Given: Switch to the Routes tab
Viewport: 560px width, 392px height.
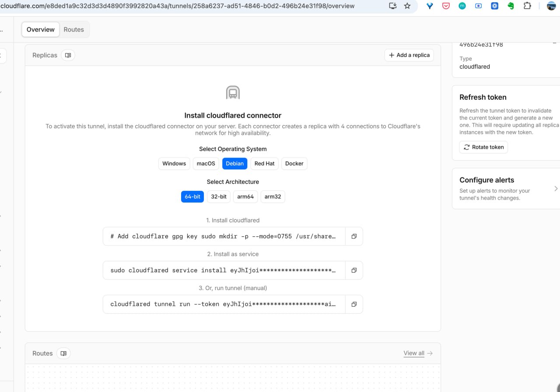Looking at the screenshot, I should 73,30.
